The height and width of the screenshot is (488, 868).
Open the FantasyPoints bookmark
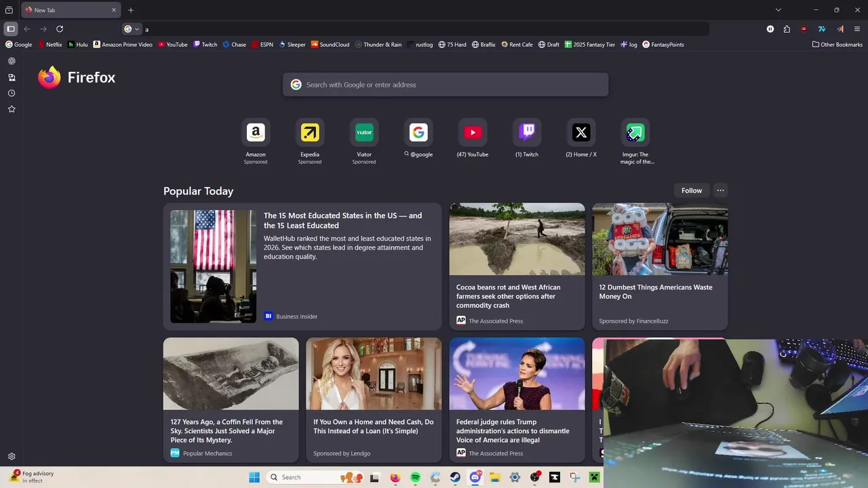pyautogui.click(x=663, y=45)
